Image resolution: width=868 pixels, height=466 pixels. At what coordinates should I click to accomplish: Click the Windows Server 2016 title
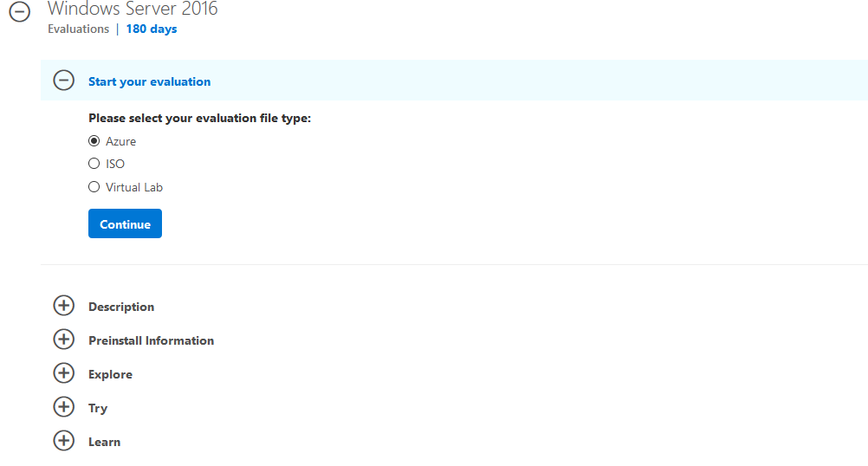pyautogui.click(x=133, y=9)
